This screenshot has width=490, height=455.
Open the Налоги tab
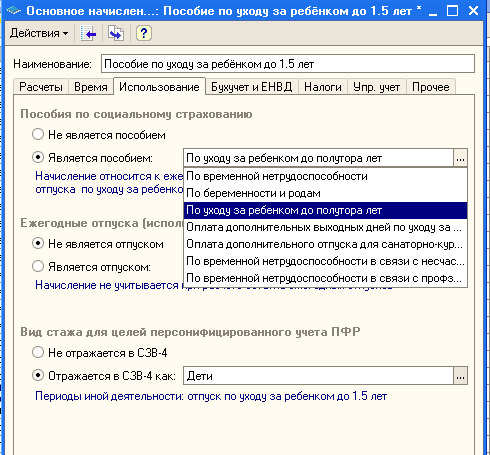tap(323, 87)
